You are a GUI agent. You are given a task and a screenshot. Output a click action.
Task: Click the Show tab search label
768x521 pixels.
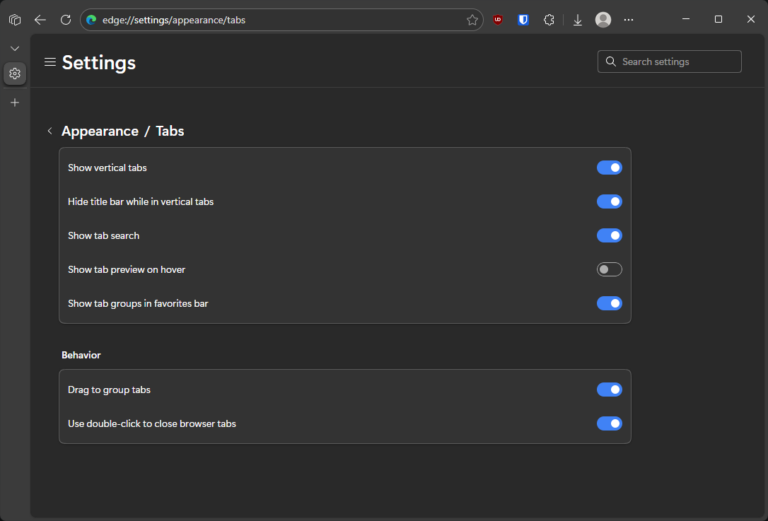click(103, 236)
